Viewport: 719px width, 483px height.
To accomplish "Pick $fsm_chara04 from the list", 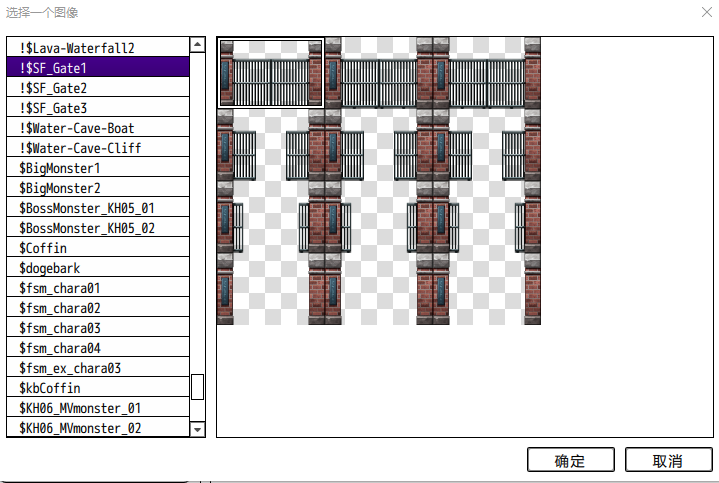I will tap(98, 348).
